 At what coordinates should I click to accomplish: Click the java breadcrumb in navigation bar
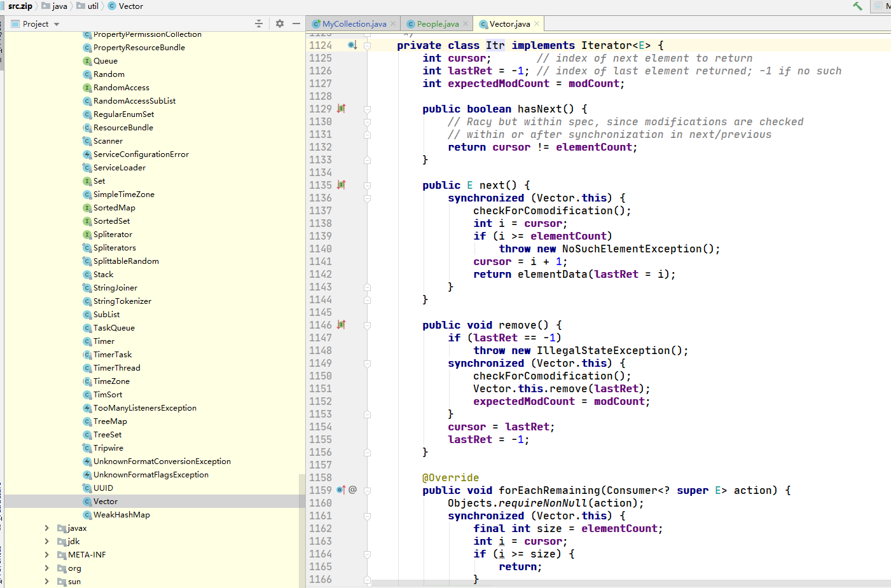(x=60, y=6)
